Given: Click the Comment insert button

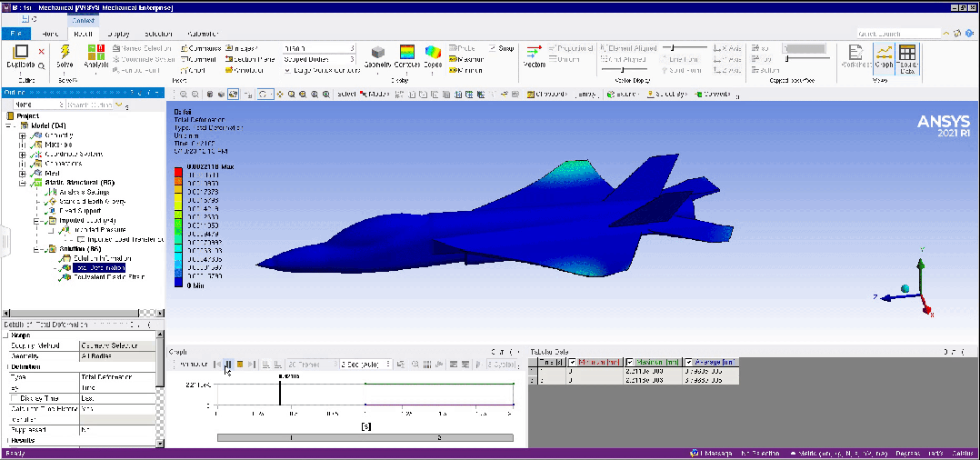Looking at the screenshot, I should click(198, 59).
